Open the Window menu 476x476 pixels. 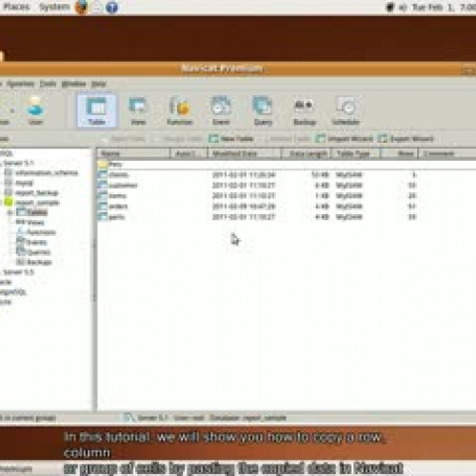coord(73,84)
